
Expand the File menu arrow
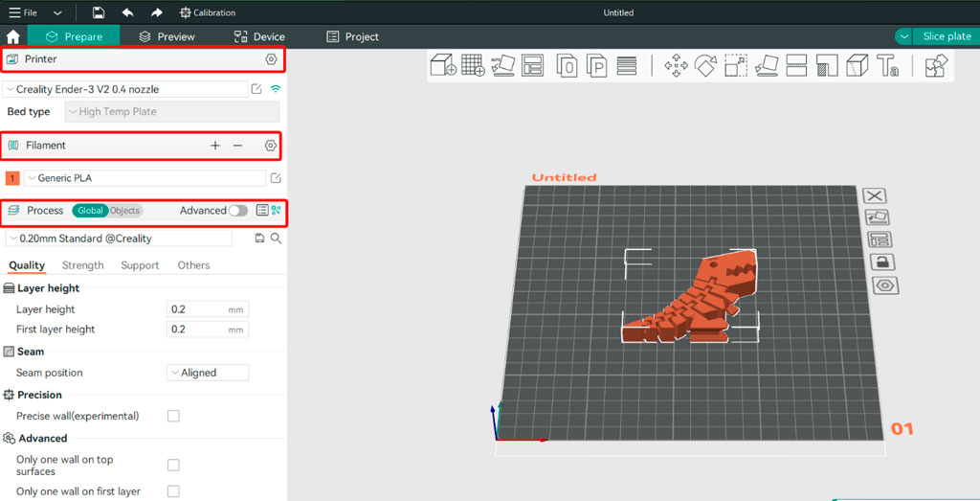(x=57, y=12)
